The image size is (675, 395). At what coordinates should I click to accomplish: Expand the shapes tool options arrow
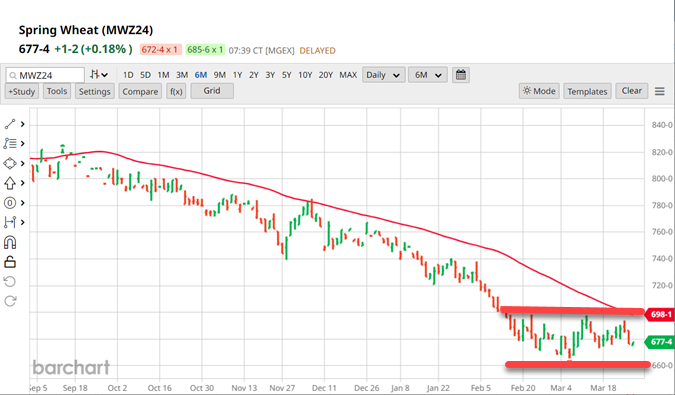(22, 164)
